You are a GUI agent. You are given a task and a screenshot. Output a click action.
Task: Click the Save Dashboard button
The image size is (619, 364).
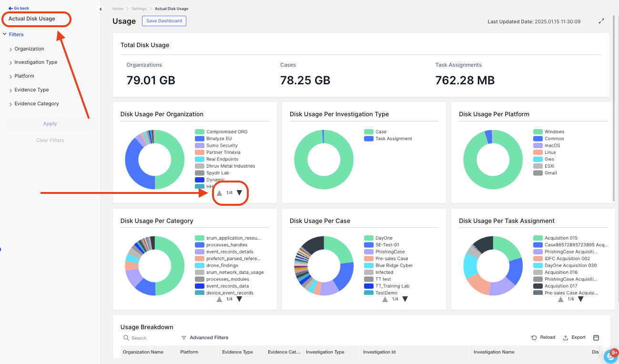164,21
